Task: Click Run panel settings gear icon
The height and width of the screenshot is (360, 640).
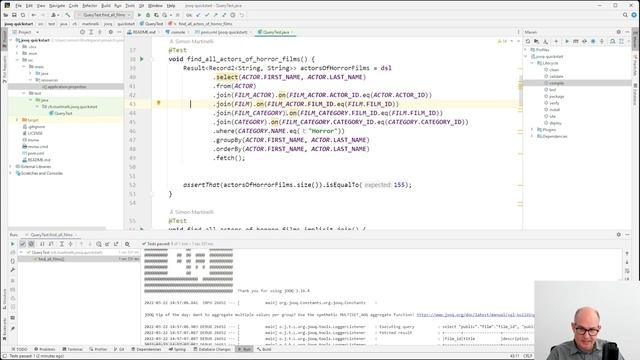Action: point(618,235)
